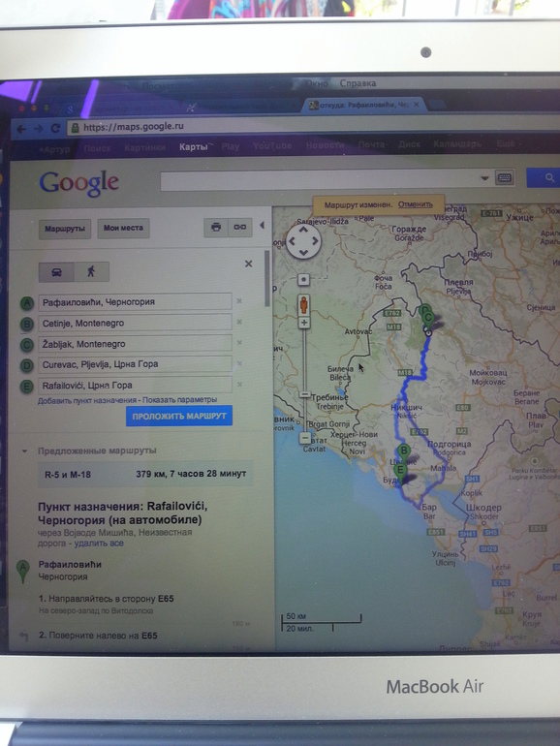Remove destination C Žabljak with its x
This screenshot has height=746, width=560.
click(x=239, y=343)
